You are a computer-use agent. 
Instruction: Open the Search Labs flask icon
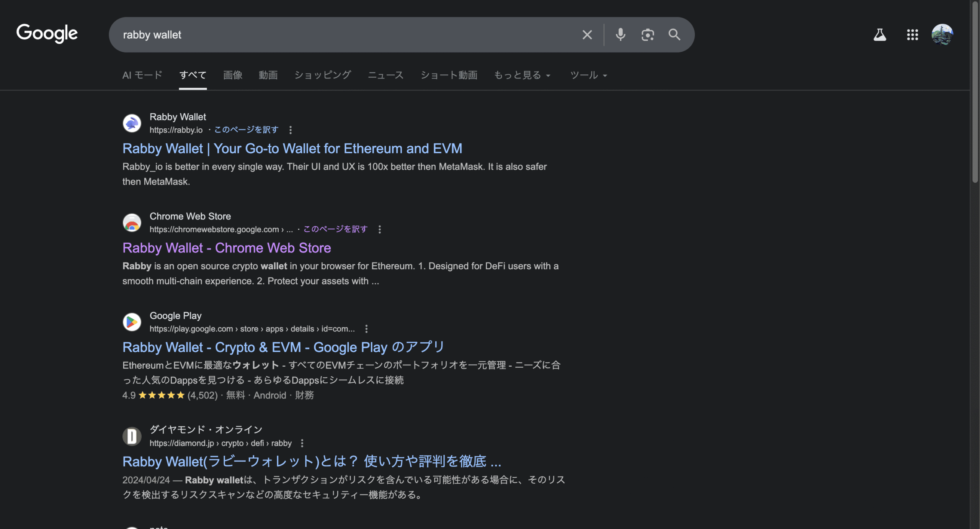pos(880,35)
